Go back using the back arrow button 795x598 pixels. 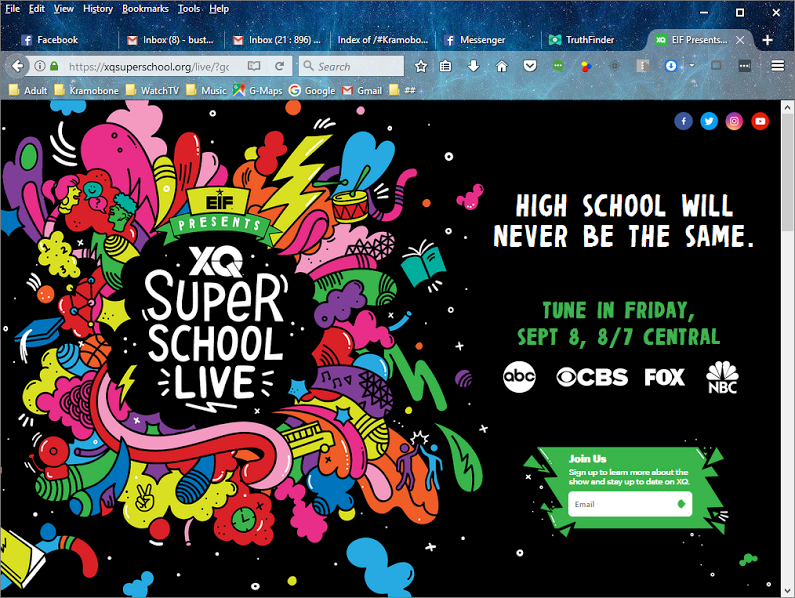(x=17, y=66)
